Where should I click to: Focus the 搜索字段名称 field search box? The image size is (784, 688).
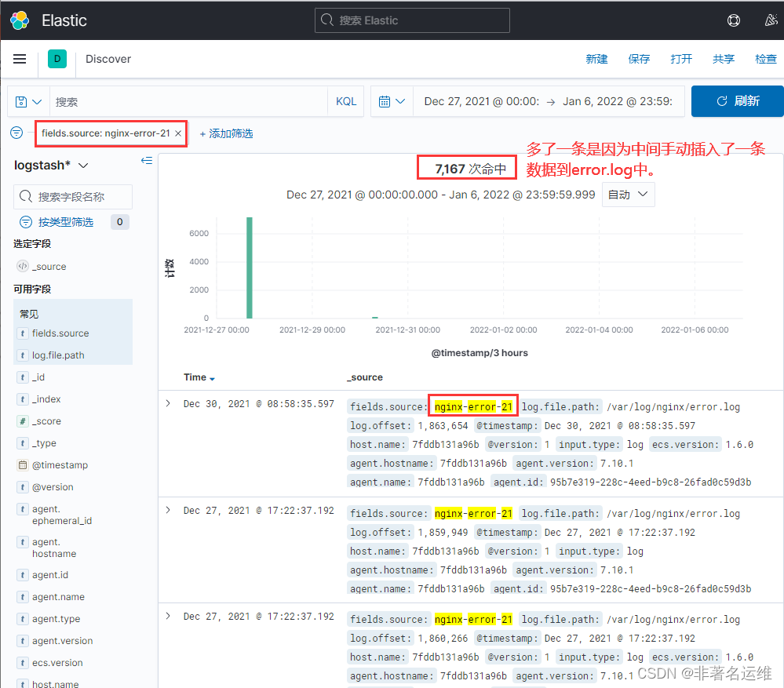73,197
